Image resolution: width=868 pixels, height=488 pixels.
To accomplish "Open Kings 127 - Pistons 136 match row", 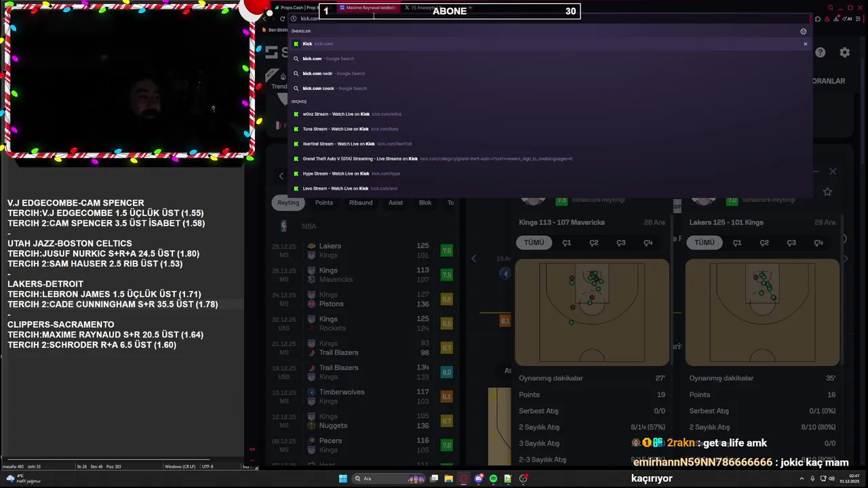I will (363, 300).
